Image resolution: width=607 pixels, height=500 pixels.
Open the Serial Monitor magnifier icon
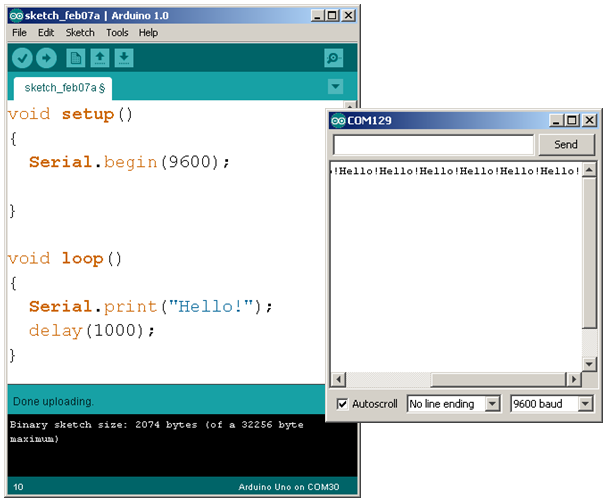[333, 58]
